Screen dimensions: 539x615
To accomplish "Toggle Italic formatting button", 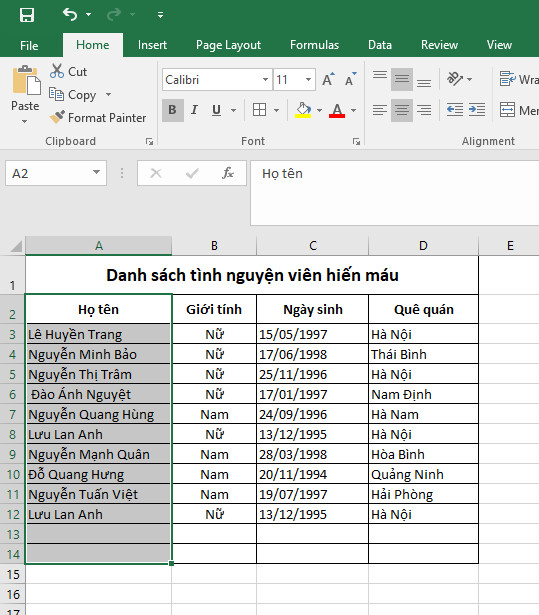I will point(194,110).
